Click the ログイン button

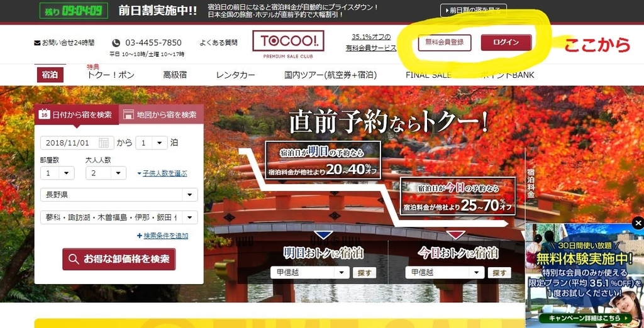click(x=506, y=42)
